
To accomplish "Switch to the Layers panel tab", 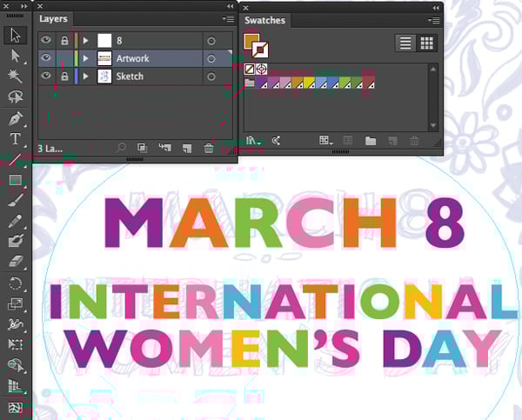I will [53, 18].
